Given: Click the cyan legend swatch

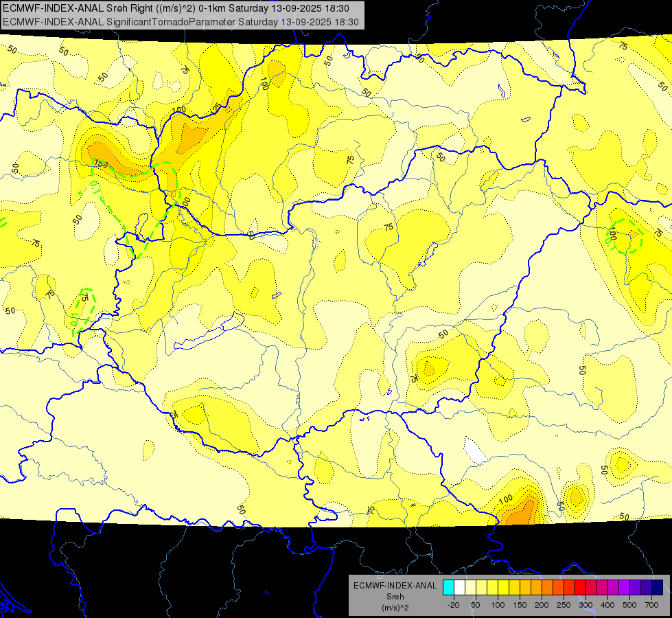Looking at the screenshot, I should pos(449,587).
